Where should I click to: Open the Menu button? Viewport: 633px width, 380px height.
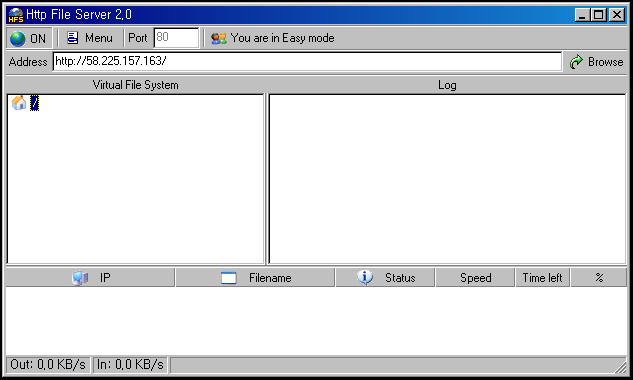pyautogui.click(x=90, y=38)
